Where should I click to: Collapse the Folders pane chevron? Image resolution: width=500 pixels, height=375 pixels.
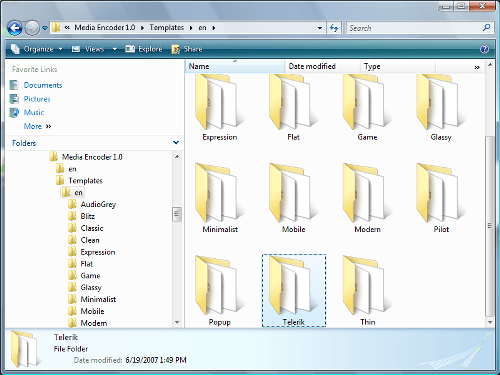click(176, 143)
